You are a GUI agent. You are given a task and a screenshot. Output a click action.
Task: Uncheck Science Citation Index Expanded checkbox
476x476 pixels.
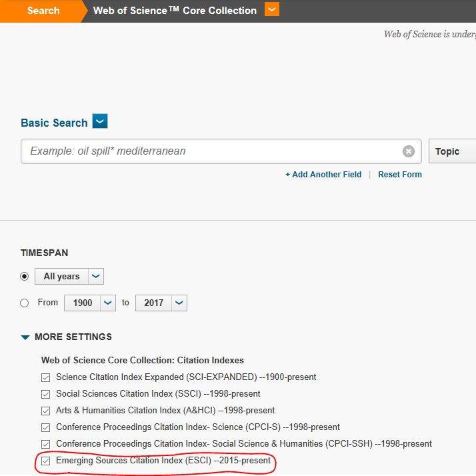coord(45,377)
